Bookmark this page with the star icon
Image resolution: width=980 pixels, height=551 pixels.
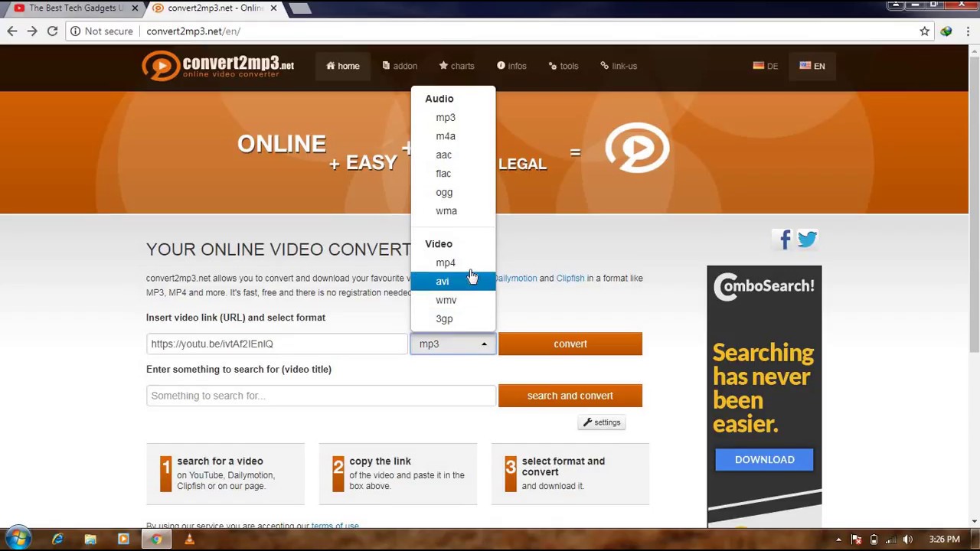click(925, 31)
